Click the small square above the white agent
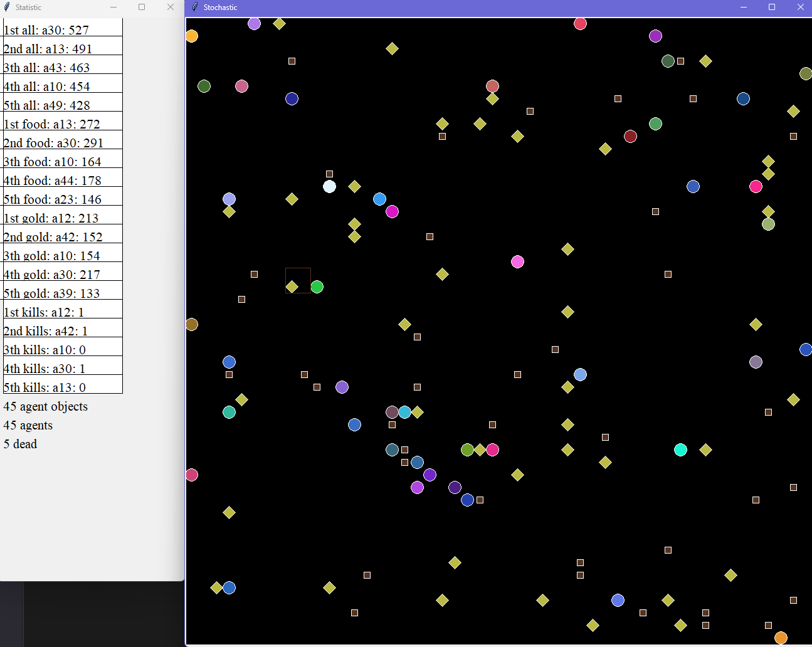The height and width of the screenshot is (647, 812). (x=329, y=174)
